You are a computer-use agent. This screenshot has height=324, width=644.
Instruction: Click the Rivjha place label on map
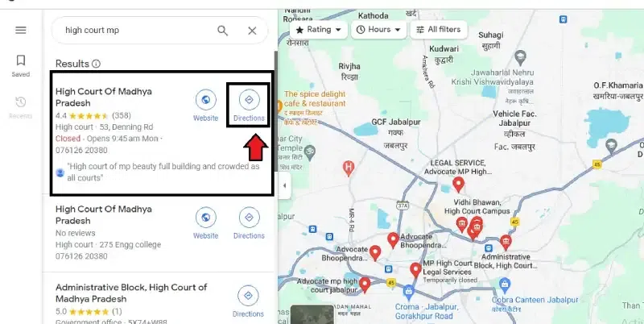click(349, 66)
